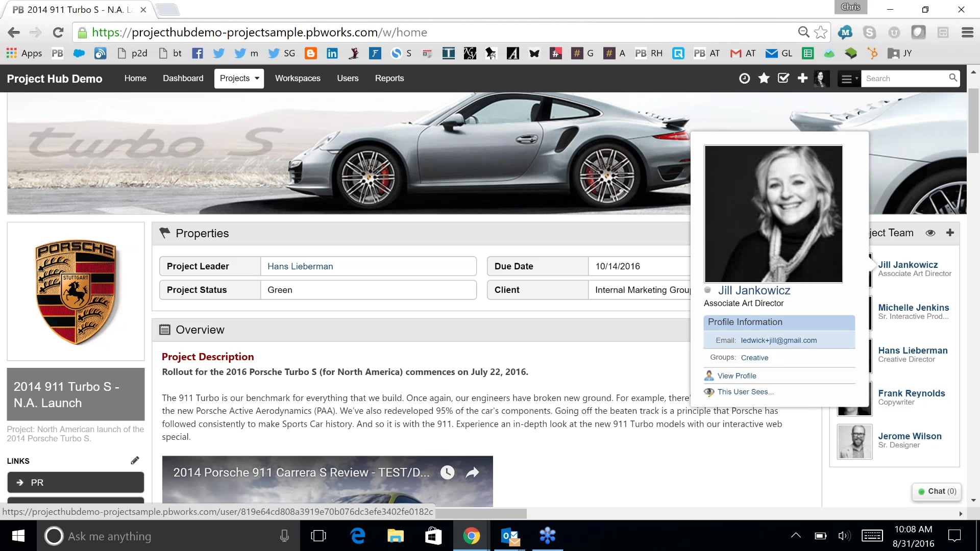Viewport: 980px width, 551px height.
Task: Open the recent activity clock icon
Action: coord(744,78)
